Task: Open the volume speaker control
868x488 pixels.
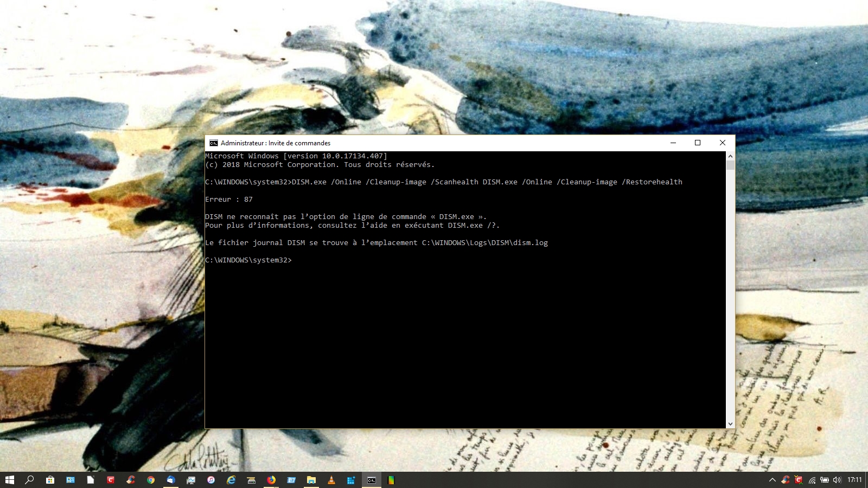Action: coord(837,480)
